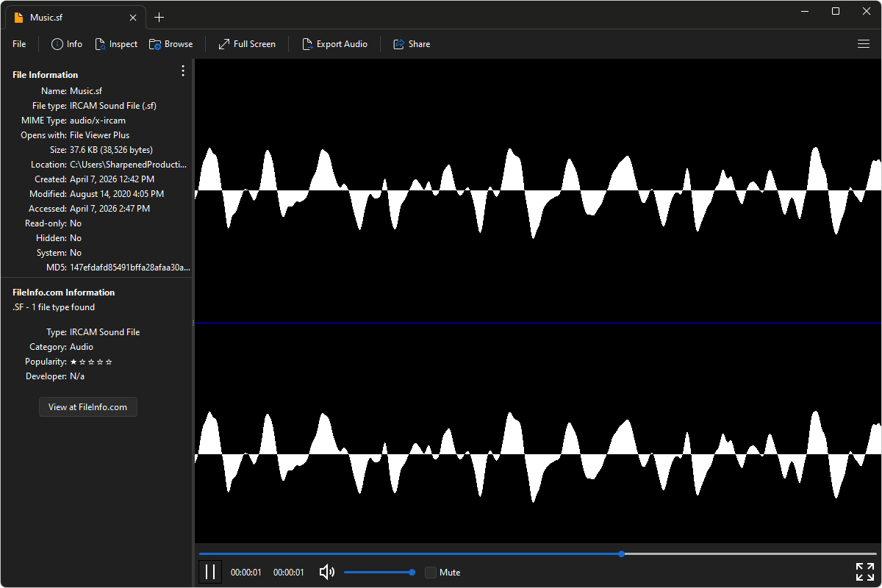Select the Music.sf tab
This screenshot has width=882, height=588.
(66, 17)
